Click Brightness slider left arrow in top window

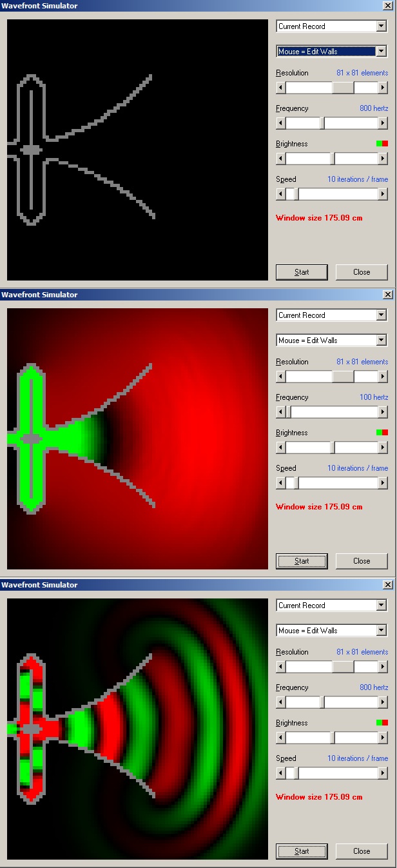coord(281,159)
